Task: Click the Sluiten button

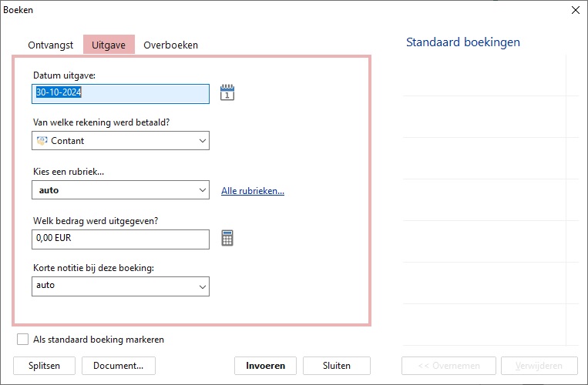Action: tap(336, 366)
